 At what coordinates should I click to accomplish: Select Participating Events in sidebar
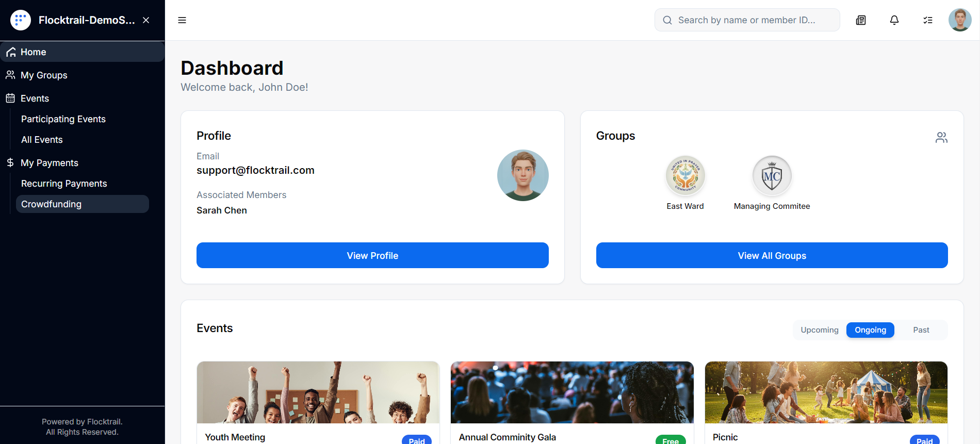click(x=63, y=119)
